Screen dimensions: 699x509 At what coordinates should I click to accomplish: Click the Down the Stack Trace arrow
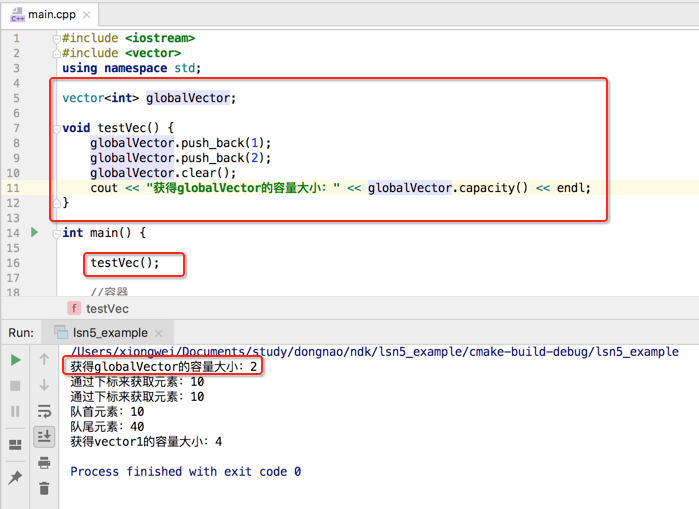[44, 385]
